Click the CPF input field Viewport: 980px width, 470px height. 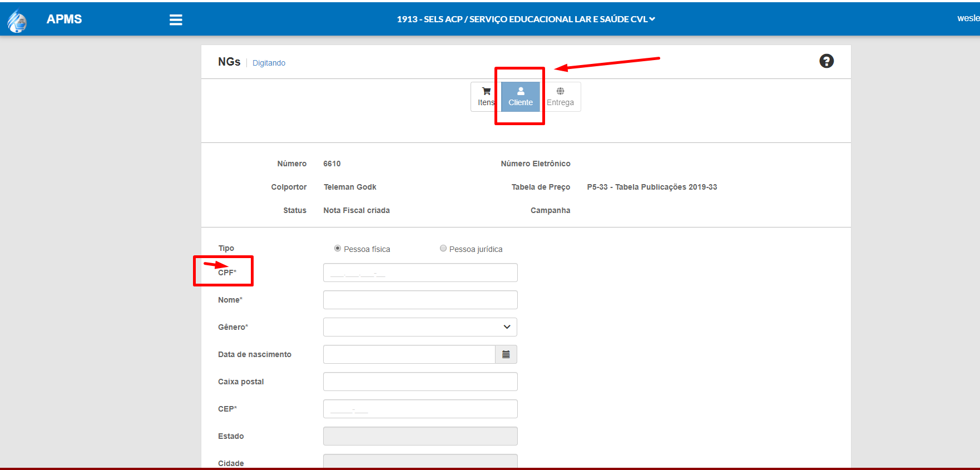(420, 273)
